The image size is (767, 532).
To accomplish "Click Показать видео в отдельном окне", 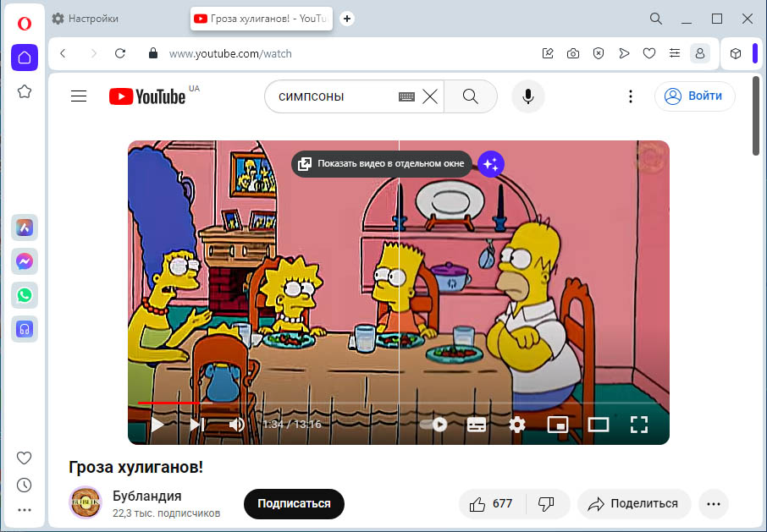I will coord(382,163).
